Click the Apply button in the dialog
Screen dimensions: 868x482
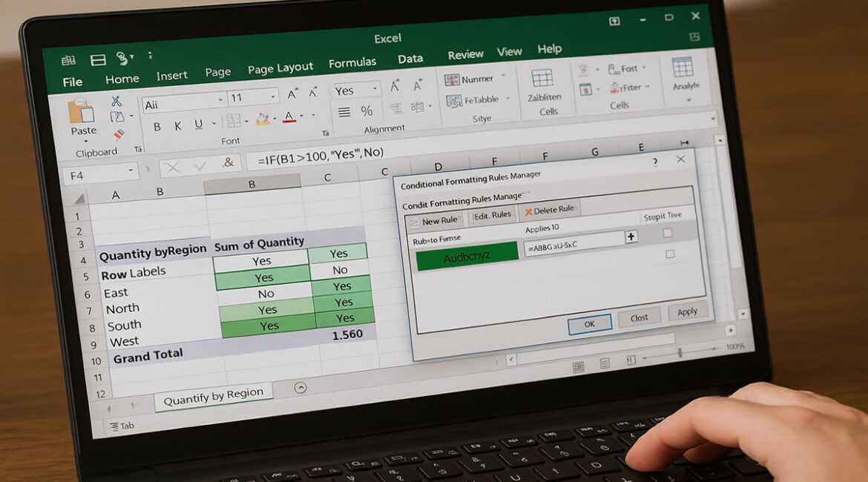(687, 312)
